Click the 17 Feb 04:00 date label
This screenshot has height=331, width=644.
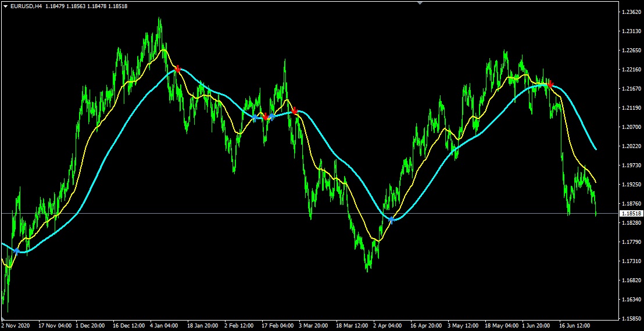tap(277, 326)
